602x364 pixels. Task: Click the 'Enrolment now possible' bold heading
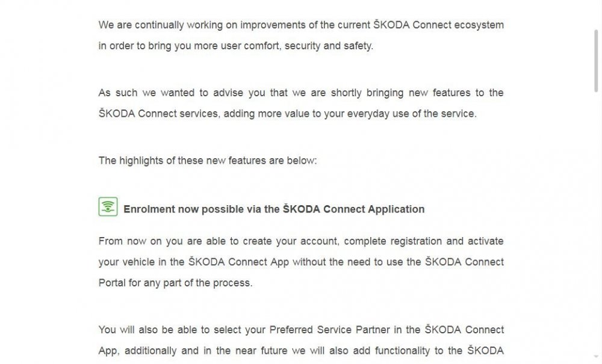coord(274,209)
